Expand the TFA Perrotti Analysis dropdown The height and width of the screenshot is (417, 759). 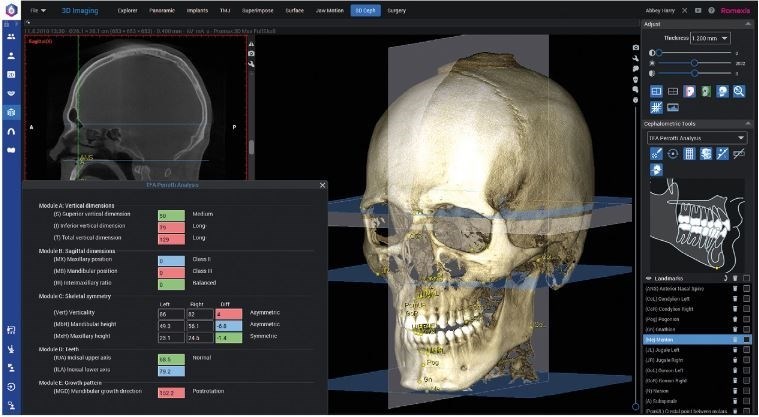click(697, 137)
